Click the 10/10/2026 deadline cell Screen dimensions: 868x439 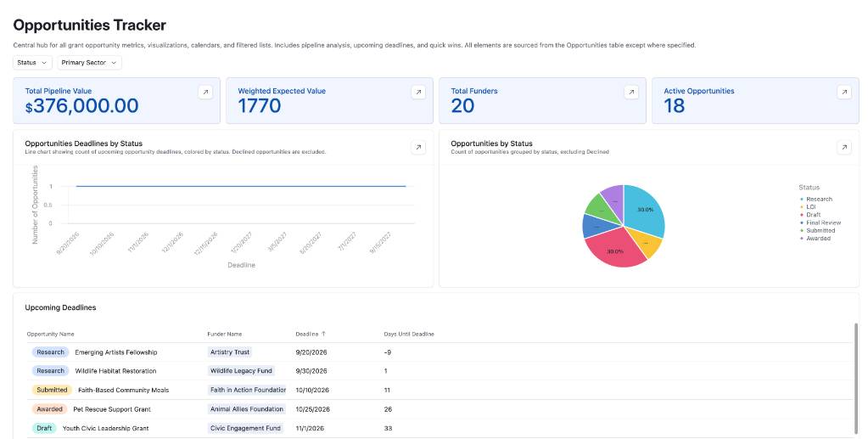(312, 391)
